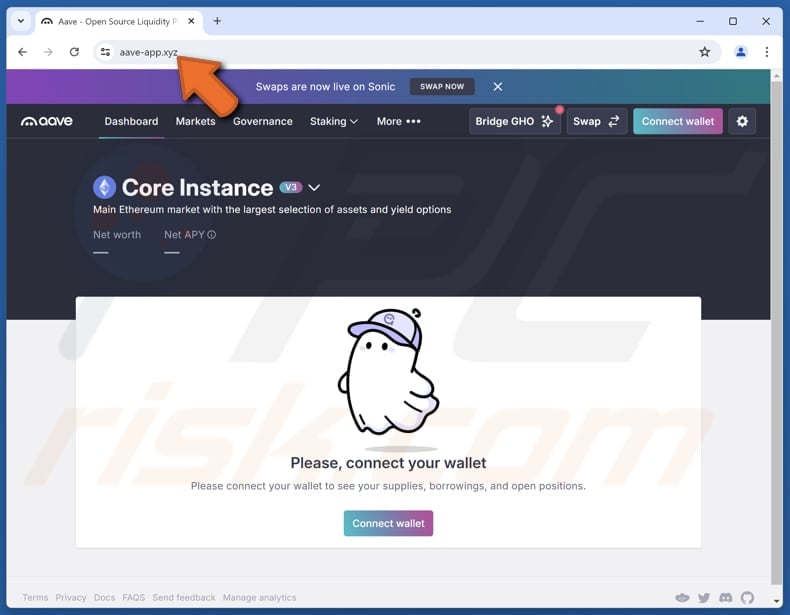Viewport: 790px width, 615px height.
Task: Minimize the browser window
Action: [700, 21]
